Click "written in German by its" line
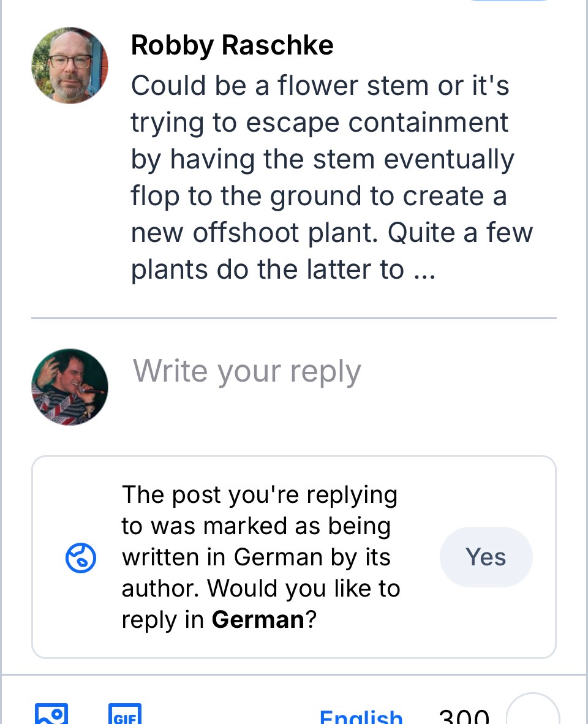Screen dimensions: 588x724 (x=256, y=557)
